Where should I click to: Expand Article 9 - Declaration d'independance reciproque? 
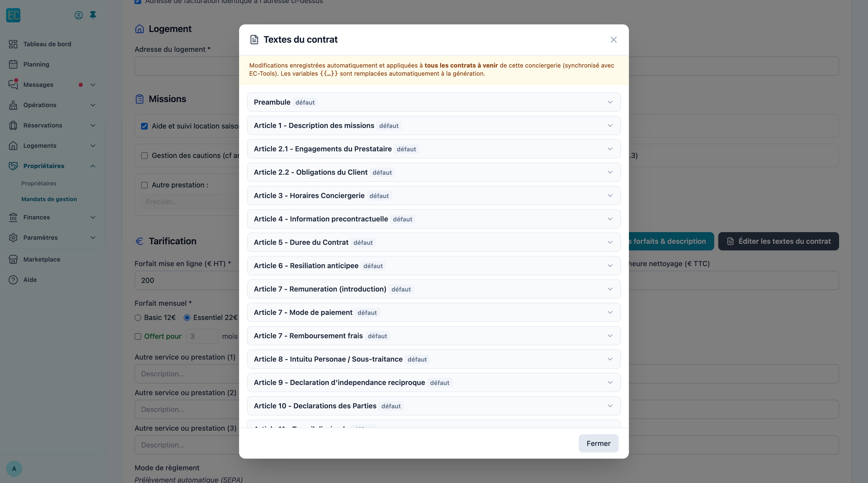(434, 382)
